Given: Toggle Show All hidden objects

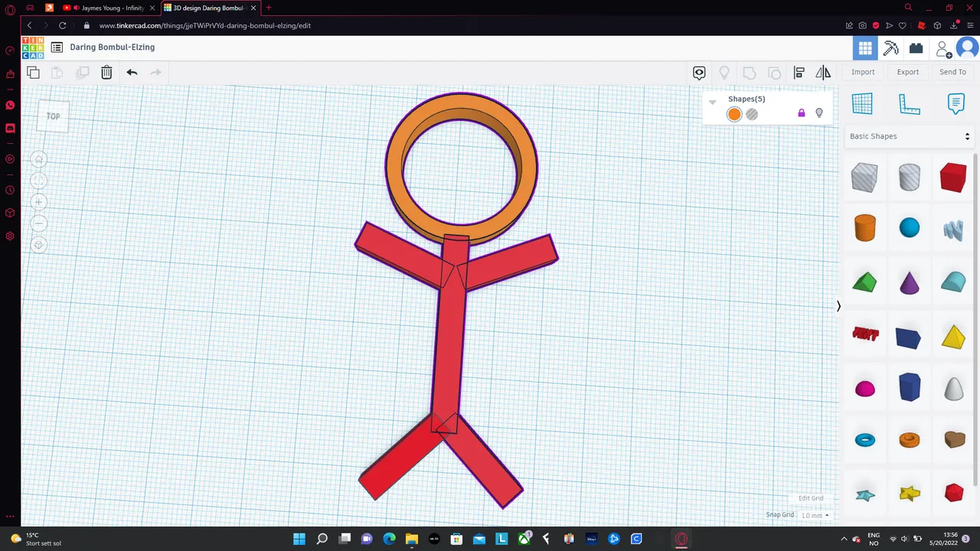Looking at the screenshot, I should tap(699, 72).
